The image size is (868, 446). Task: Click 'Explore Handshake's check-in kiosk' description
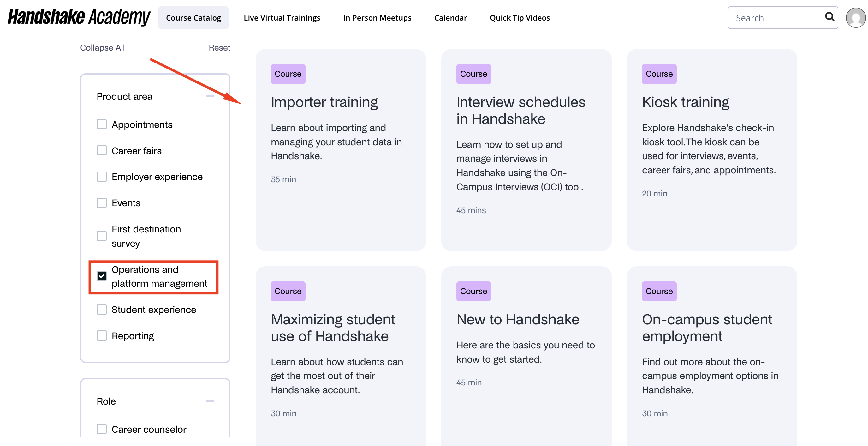(x=709, y=149)
